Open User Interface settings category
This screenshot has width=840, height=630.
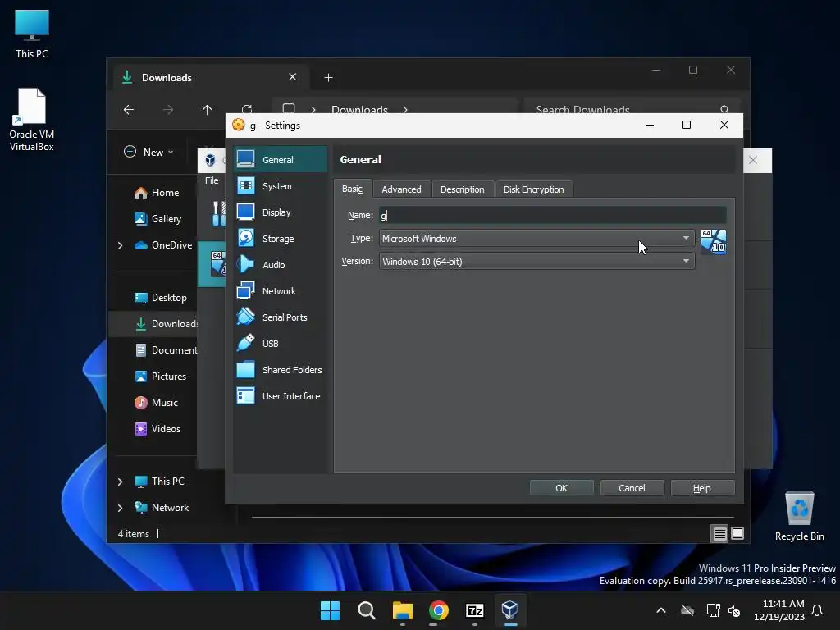(281, 396)
